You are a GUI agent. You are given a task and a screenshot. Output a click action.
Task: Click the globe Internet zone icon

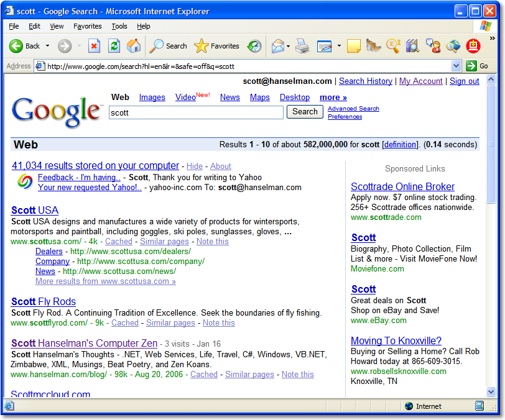(409, 406)
